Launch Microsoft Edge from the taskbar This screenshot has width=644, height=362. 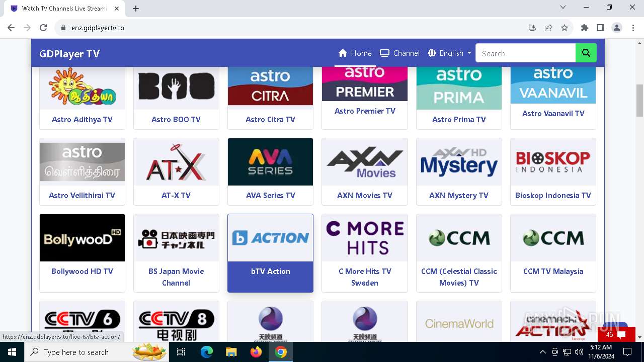(x=207, y=352)
